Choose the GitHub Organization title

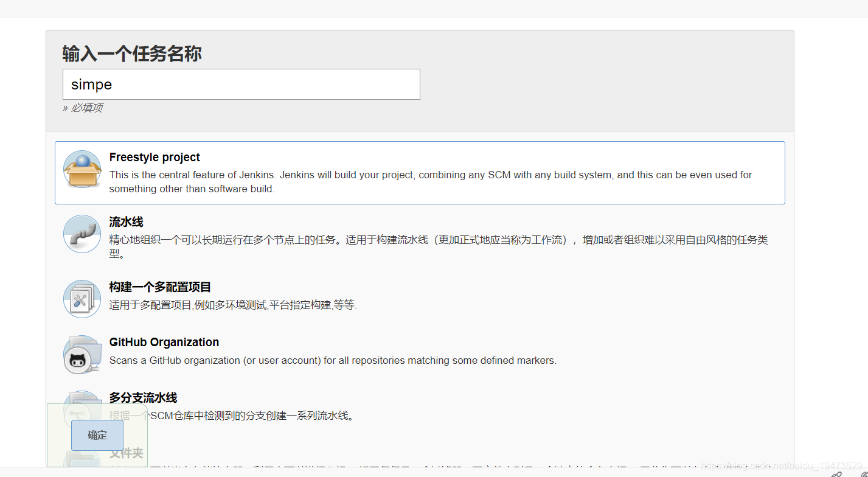coord(164,342)
